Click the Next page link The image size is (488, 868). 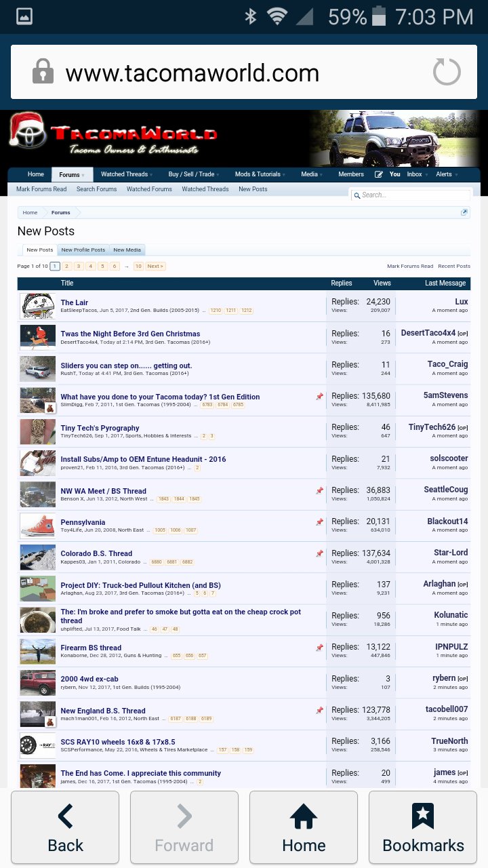pos(156,266)
